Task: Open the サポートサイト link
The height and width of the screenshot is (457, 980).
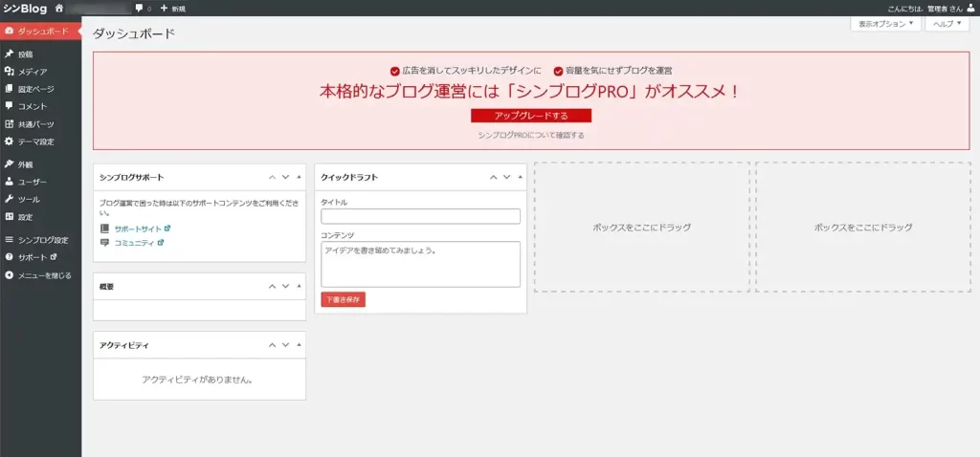Action: tap(137, 229)
